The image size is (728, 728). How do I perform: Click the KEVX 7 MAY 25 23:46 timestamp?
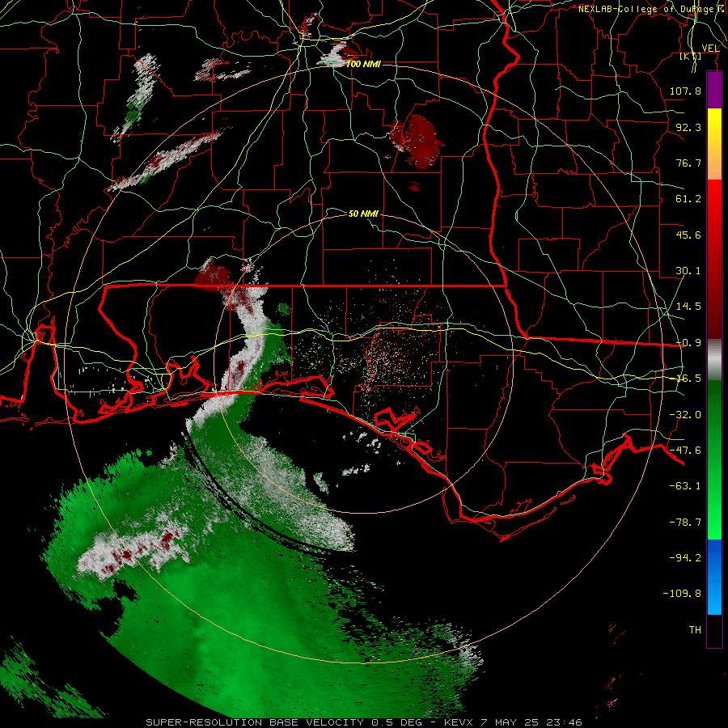(513, 722)
